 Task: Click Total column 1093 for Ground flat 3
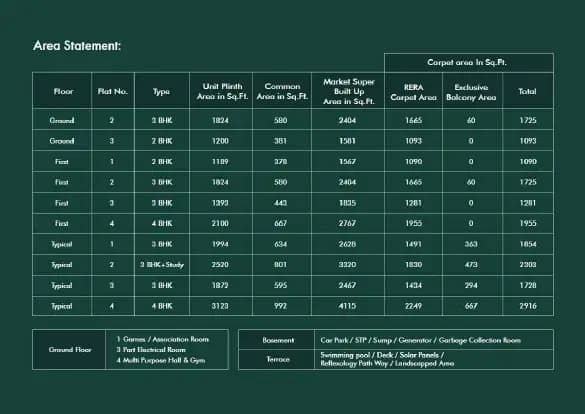pyautogui.click(x=528, y=141)
